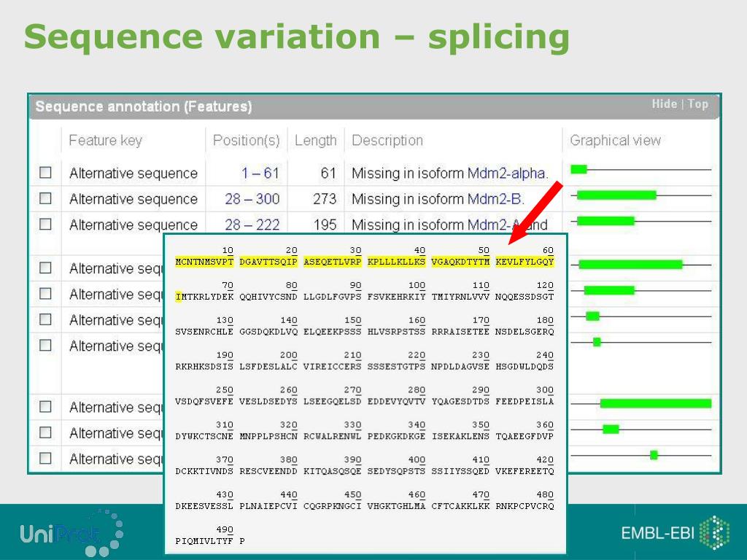This screenshot has height=560, width=747.
Task: Click the sequence block DYWKCTSCNE
Action: (x=204, y=436)
